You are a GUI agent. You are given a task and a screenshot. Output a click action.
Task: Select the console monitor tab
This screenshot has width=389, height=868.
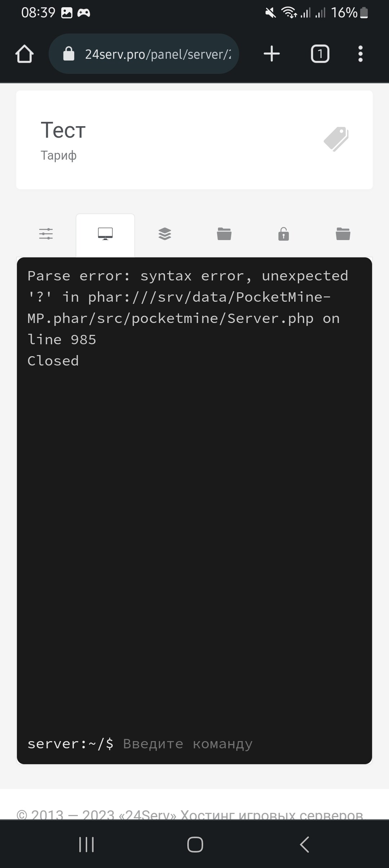[105, 234]
